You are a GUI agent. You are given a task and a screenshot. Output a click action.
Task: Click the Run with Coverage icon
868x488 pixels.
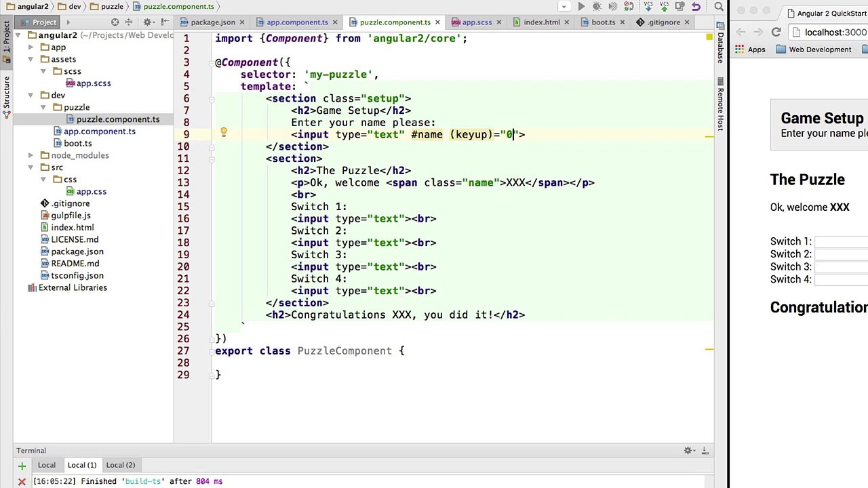(612, 7)
